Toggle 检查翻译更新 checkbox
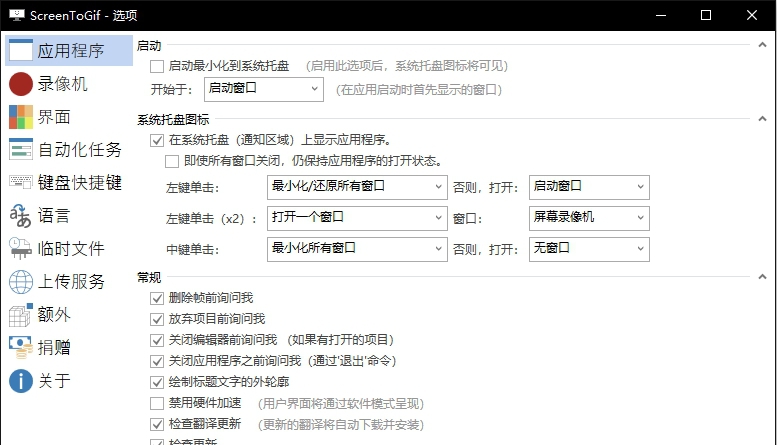The width and height of the screenshot is (777, 445). pos(157,424)
